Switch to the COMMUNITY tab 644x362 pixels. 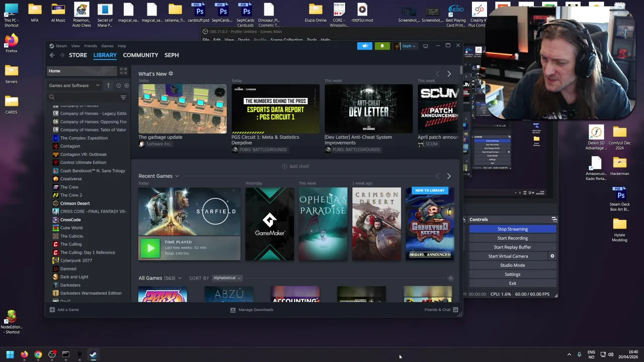point(140,55)
